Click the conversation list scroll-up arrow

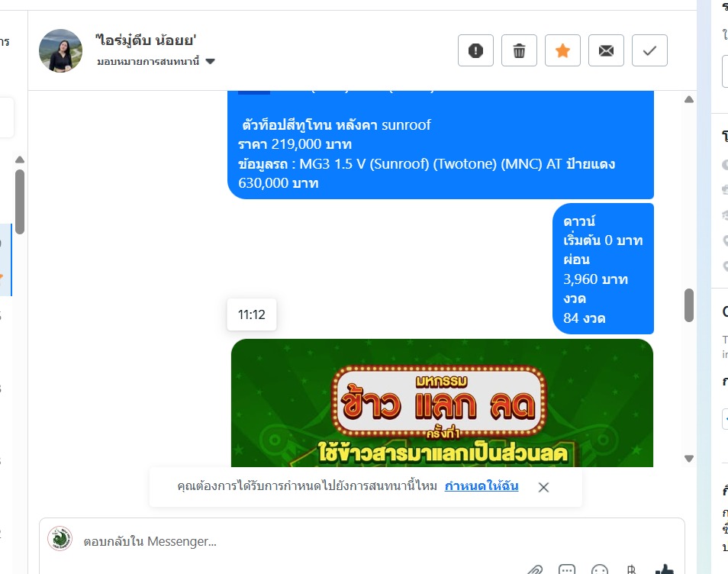[x=20, y=160]
